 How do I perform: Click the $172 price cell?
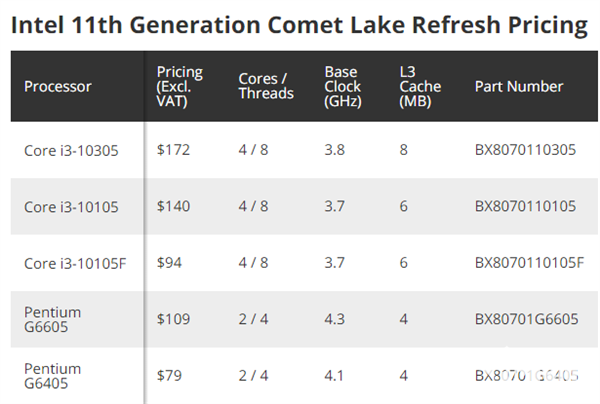tap(173, 151)
